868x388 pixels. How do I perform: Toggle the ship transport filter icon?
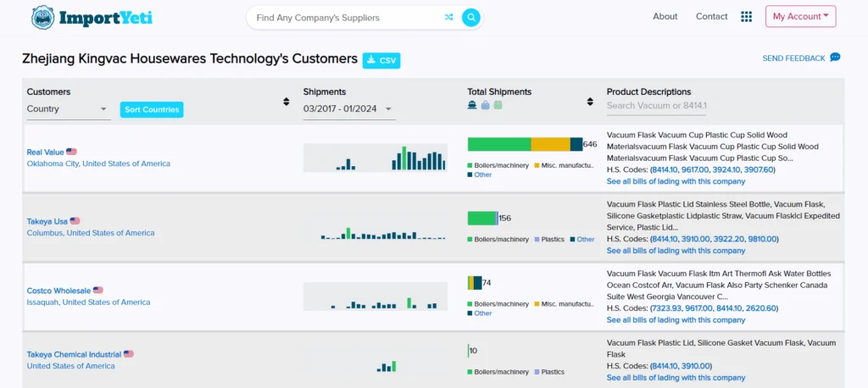tap(472, 104)
